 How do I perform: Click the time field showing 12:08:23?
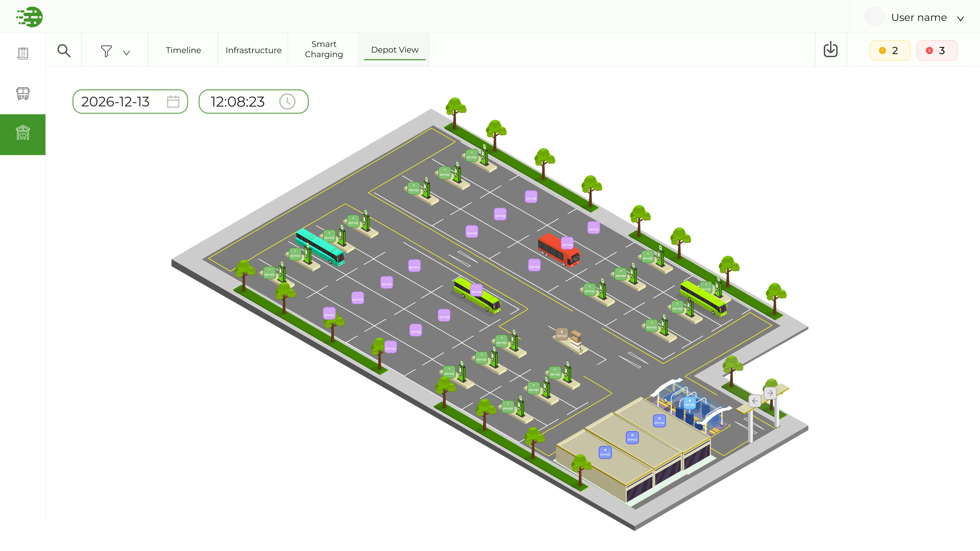click(x=253, y=102)
